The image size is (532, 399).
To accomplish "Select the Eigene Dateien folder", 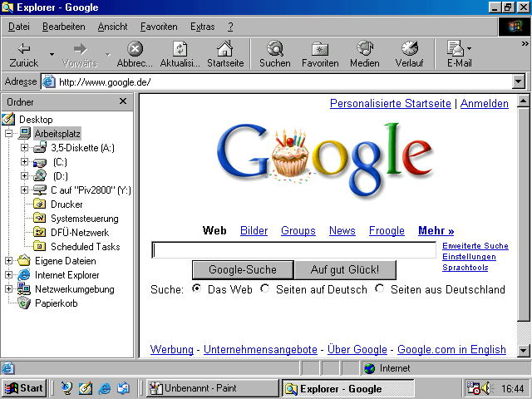I will [65, 261].
